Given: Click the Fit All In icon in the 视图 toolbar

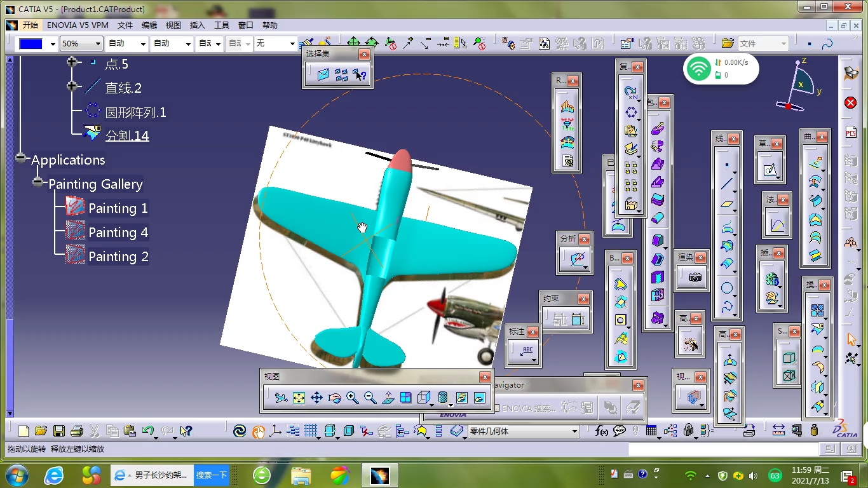Looking at the screenshot, I should (x=299, y=398).
